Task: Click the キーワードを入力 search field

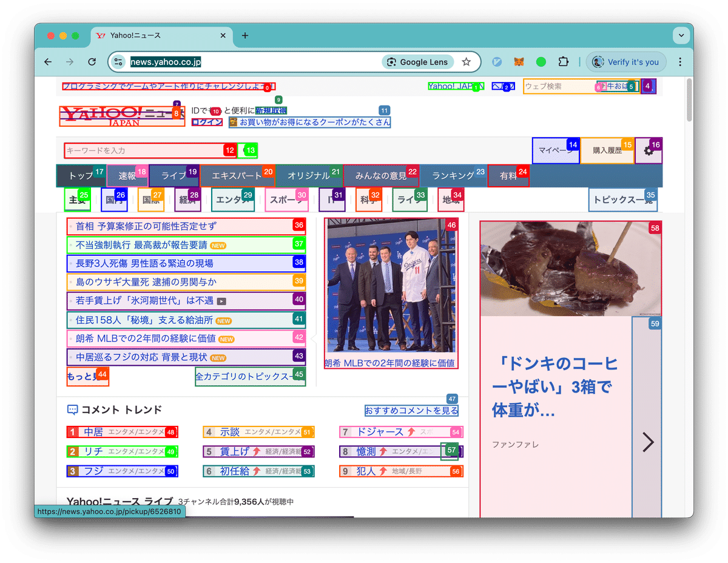Action: click(150, 150)
